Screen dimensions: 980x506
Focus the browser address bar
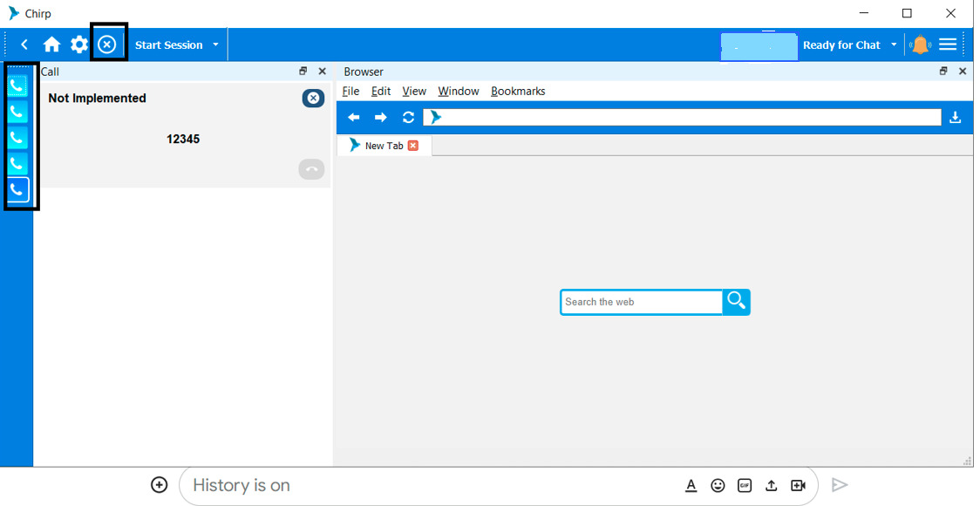[682, 118]
